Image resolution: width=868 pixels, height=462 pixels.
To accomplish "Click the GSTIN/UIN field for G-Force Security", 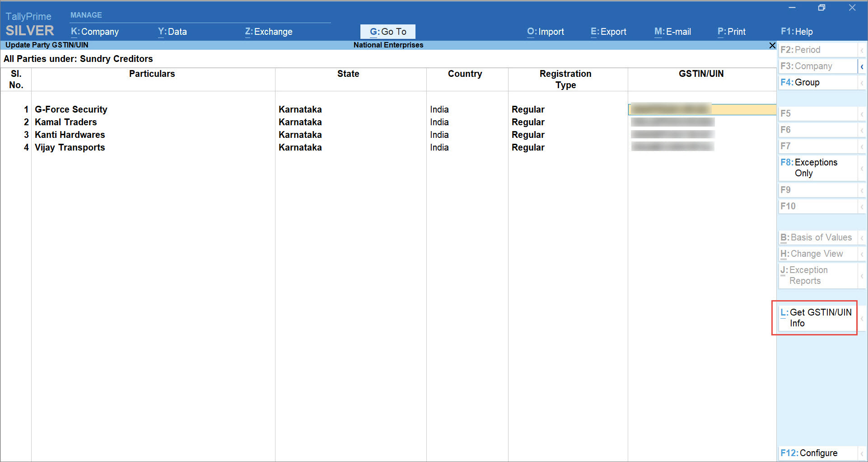I will [702, 109].
